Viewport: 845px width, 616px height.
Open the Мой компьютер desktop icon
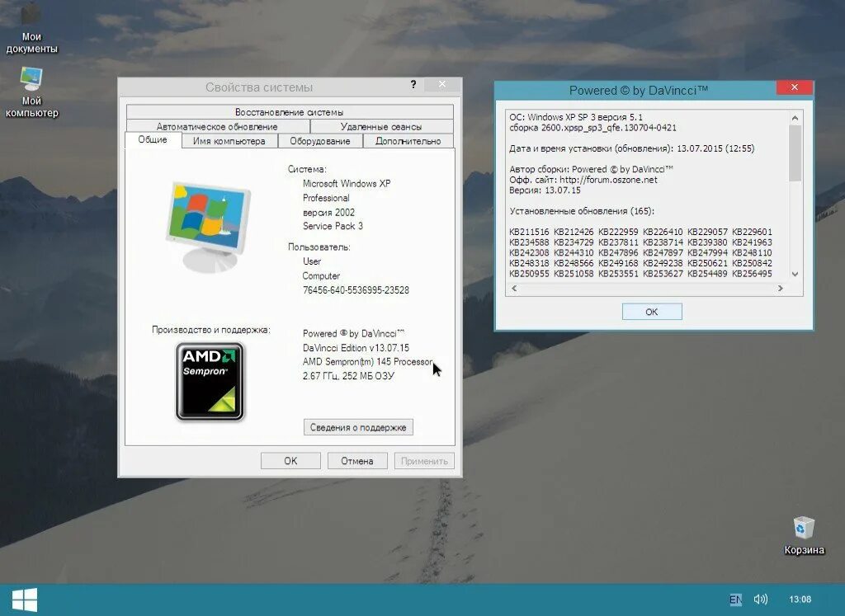[x=31, y=92]
